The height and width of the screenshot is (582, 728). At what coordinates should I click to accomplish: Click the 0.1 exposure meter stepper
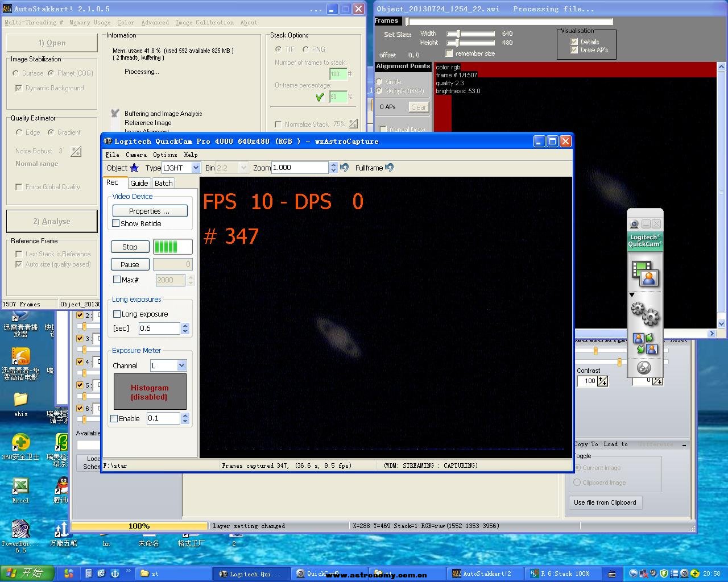(185, 418)
